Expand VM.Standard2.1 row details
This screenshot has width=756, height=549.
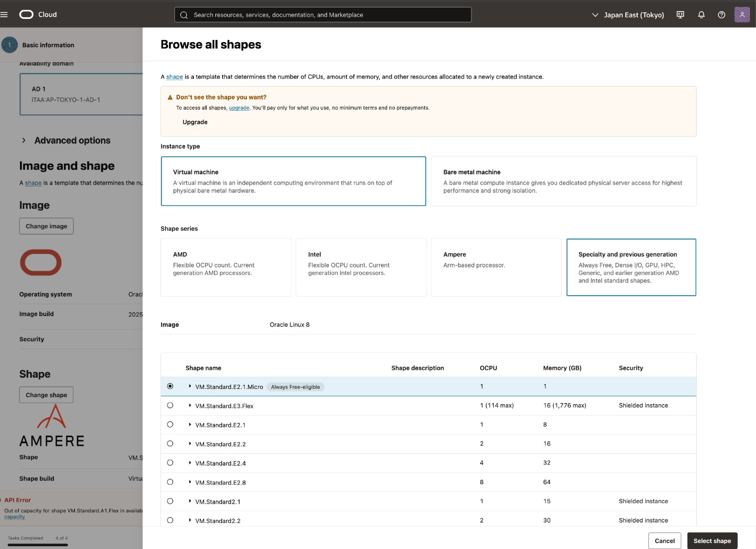tap(190, 501)
